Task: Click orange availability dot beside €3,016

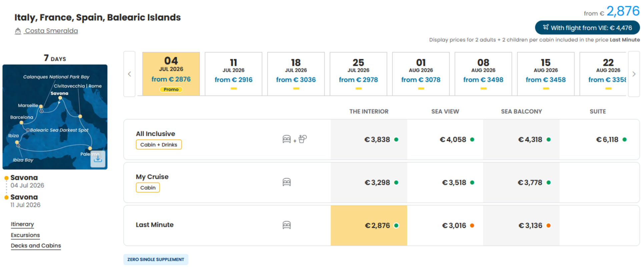Action: pos(472,226)
